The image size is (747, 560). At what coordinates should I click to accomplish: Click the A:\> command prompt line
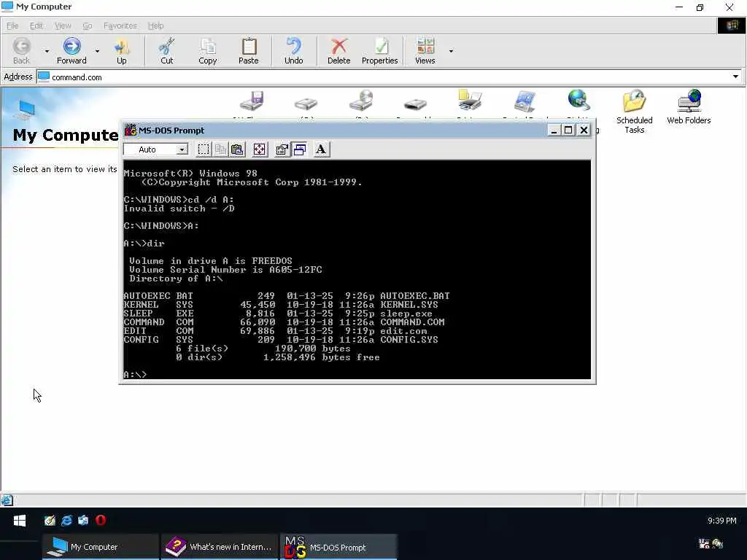(x=135, y=375)
